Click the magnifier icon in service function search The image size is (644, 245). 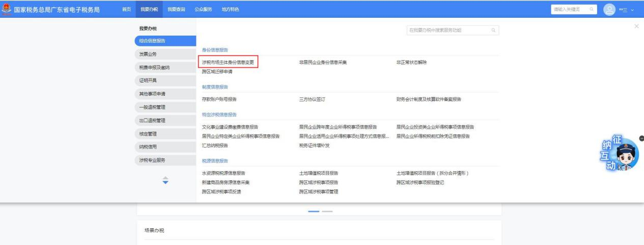(x=493, y=31)
